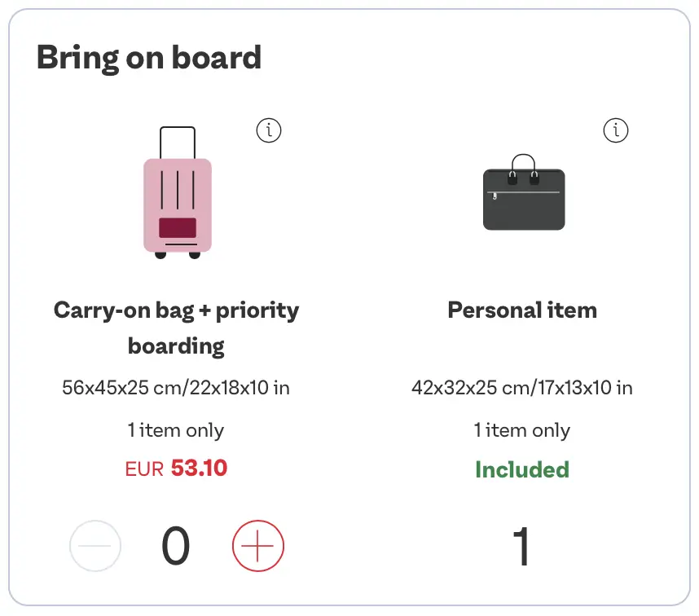This screenshot has width=699, height=616.
Task: Click the pink suitcase illustration
Action: tap(178, 196)
